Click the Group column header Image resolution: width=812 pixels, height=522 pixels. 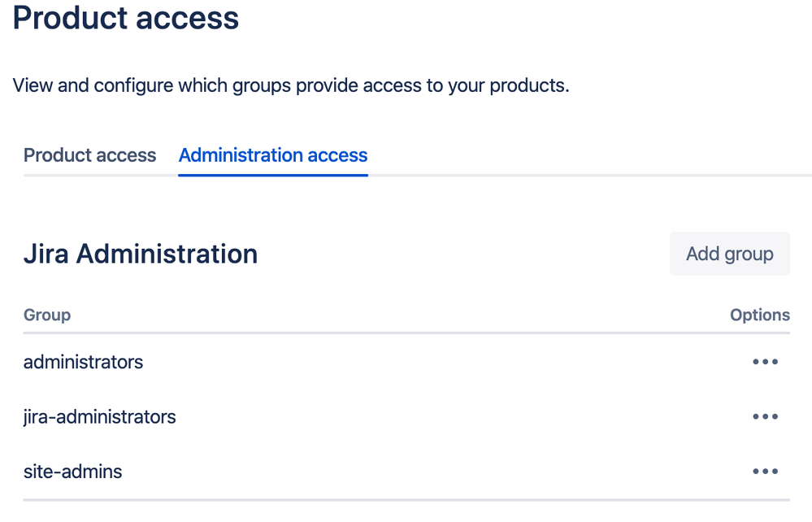47,315
